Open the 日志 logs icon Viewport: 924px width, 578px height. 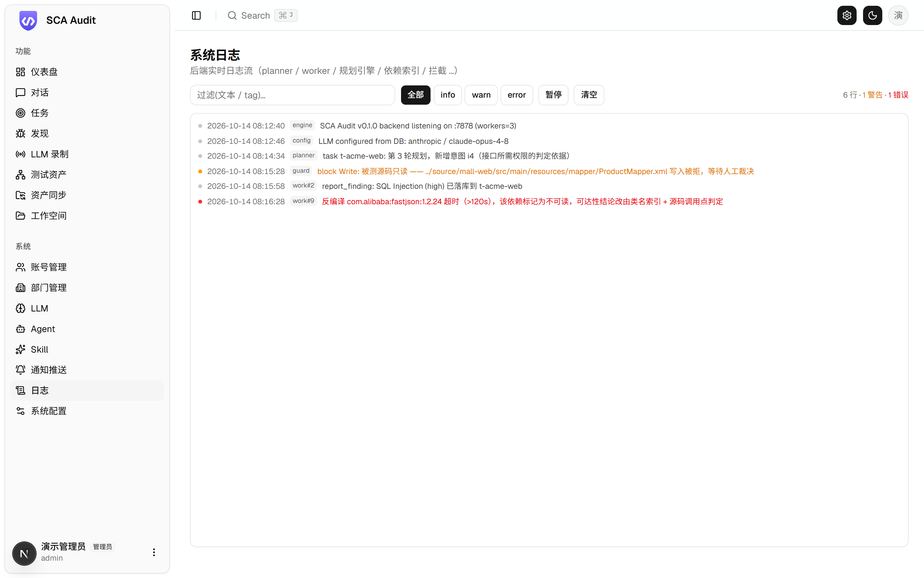(21, 390)
